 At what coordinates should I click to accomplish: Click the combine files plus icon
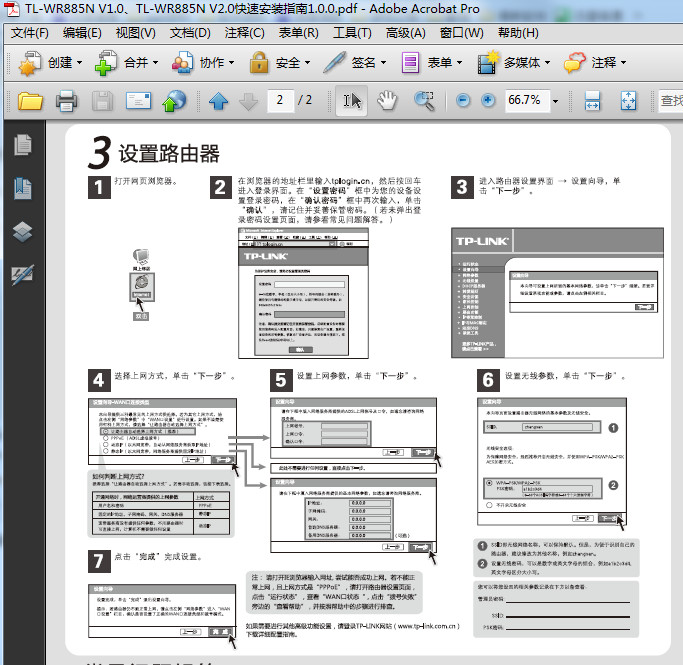(106, 63)
